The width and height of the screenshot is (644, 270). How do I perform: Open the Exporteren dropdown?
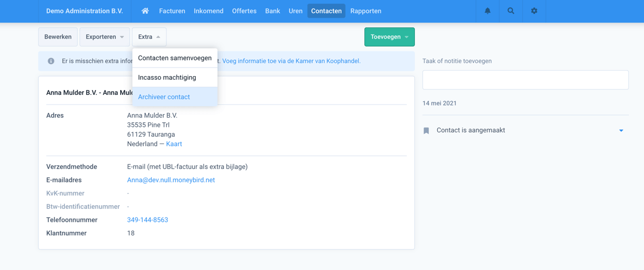pyautogui.click(x=105, y=37)
